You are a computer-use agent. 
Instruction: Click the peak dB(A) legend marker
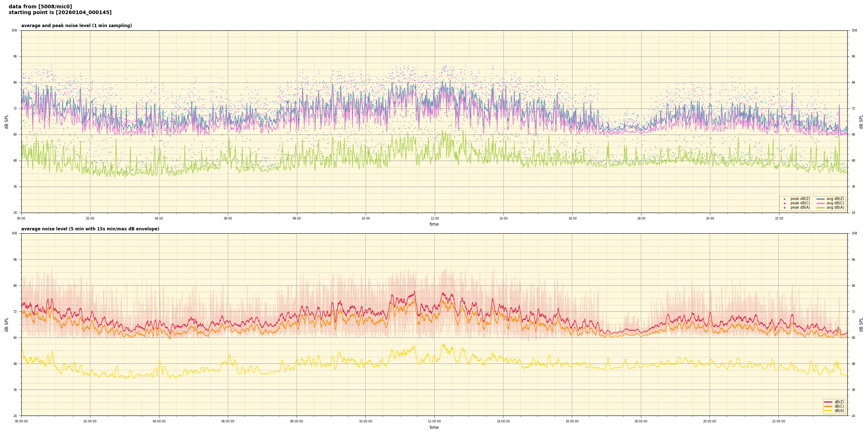tap(784, 208)
